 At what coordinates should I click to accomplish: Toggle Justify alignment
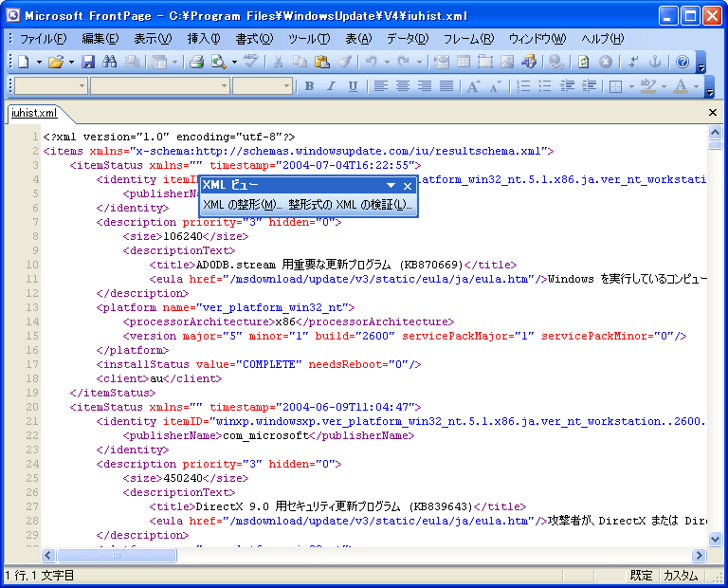446,86
